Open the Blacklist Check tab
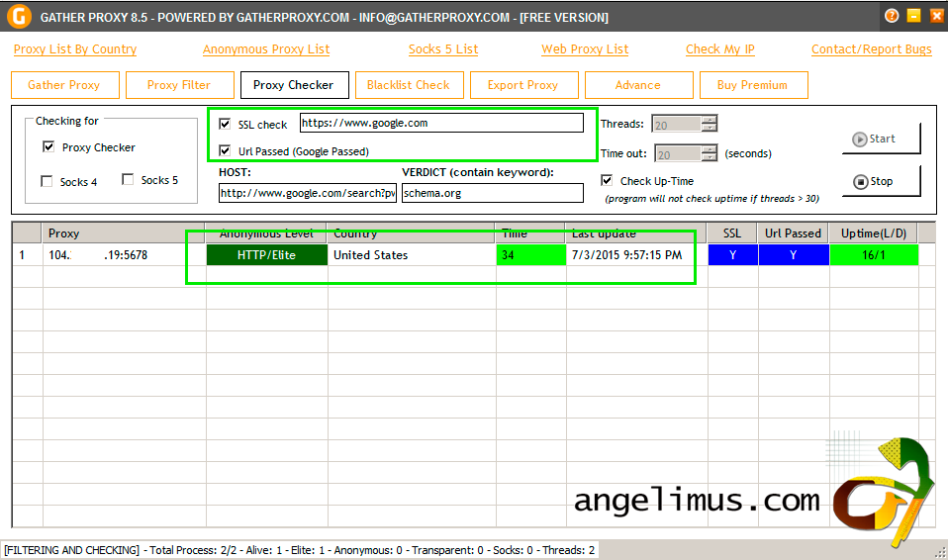Image resolution: width=948 pixels, height=560 pixels. (410, 85)
